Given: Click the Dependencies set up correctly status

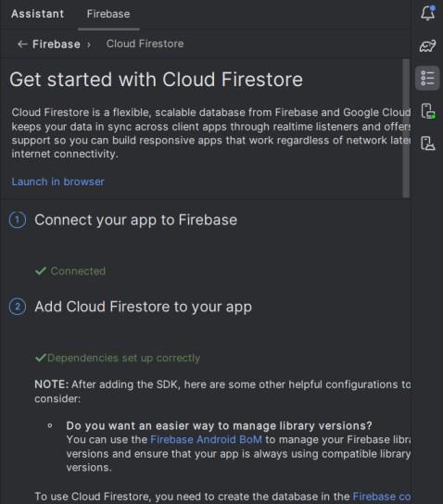Looking at the screenshot, I should (x=118, y=358).
